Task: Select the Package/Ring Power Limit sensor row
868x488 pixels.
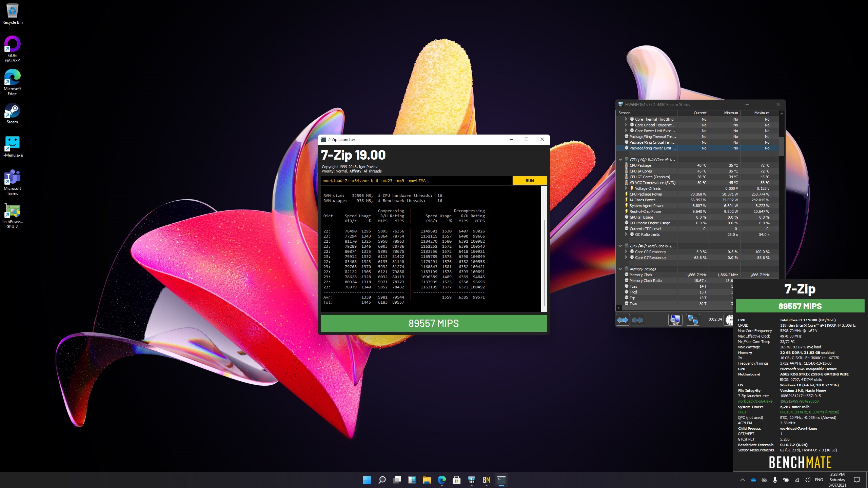Action: pyautogui.click(x=697, y=148)
